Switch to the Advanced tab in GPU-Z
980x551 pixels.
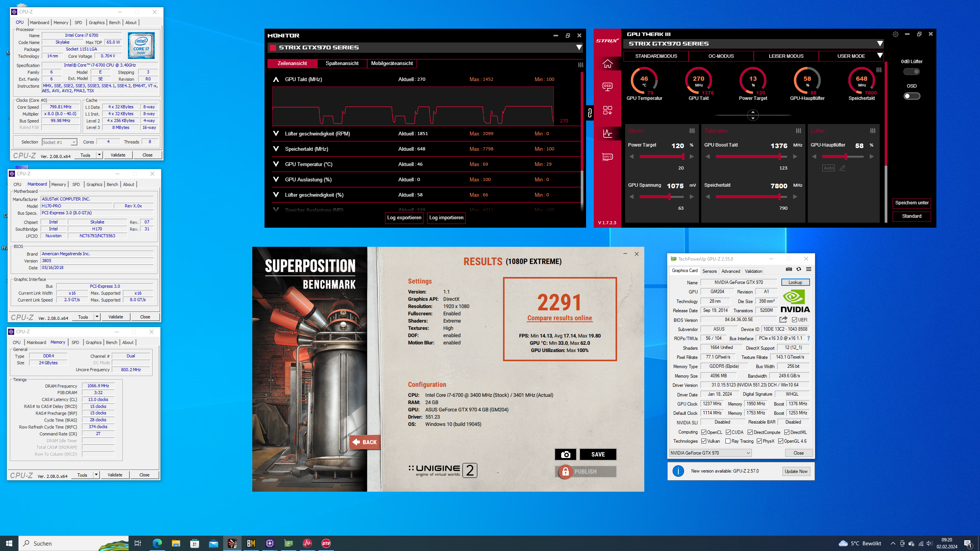click(730, 271)
